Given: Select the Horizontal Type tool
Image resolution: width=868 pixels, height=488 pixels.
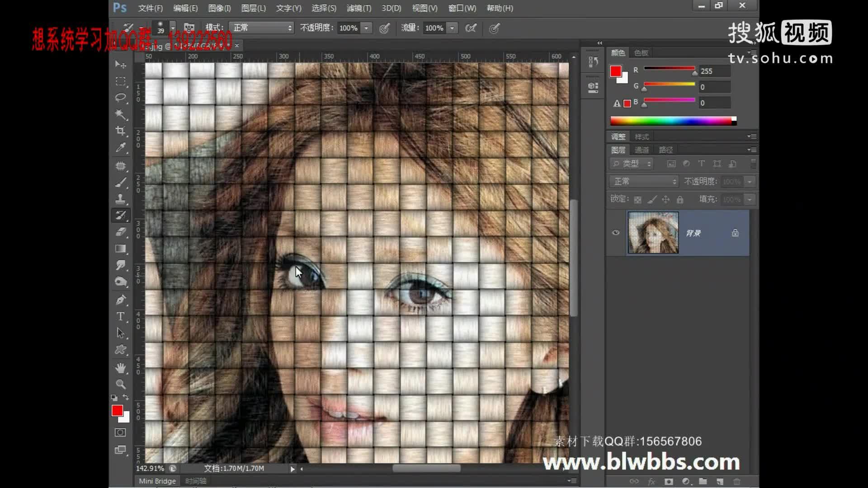Looking at the screenshot, I should tap(120, 316).
